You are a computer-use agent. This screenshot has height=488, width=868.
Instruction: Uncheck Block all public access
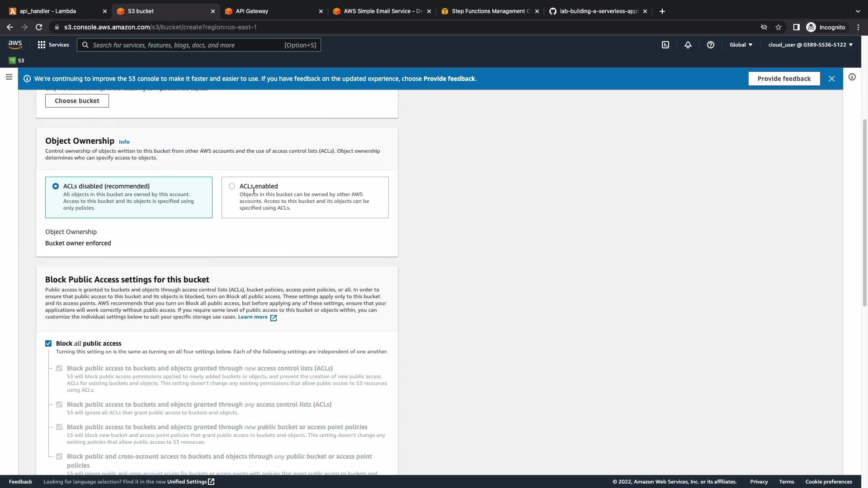pyautogui.click(x=48, y=343)
